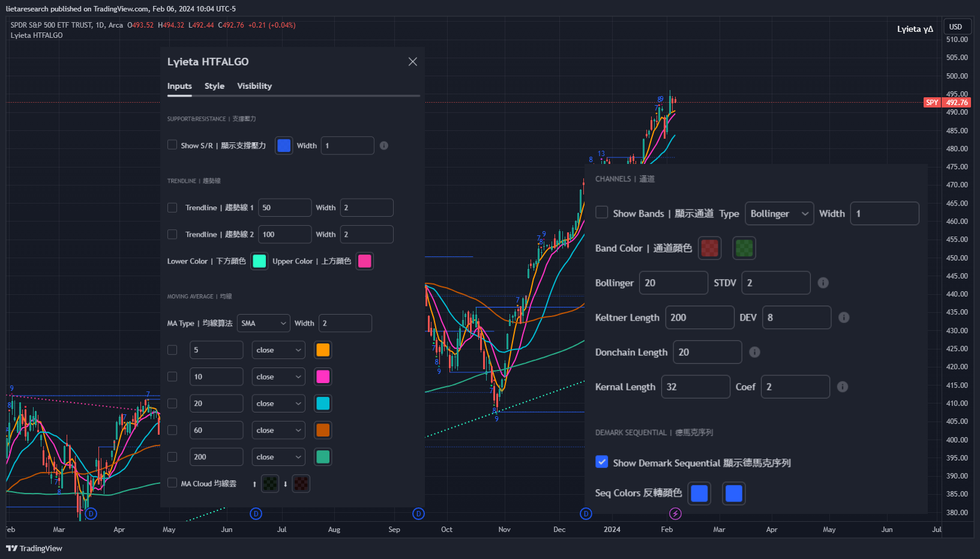This screenshot has height=559, width=980.
Task: Click the Width info icon in Support & Resistance
Action: pos(384,145)
